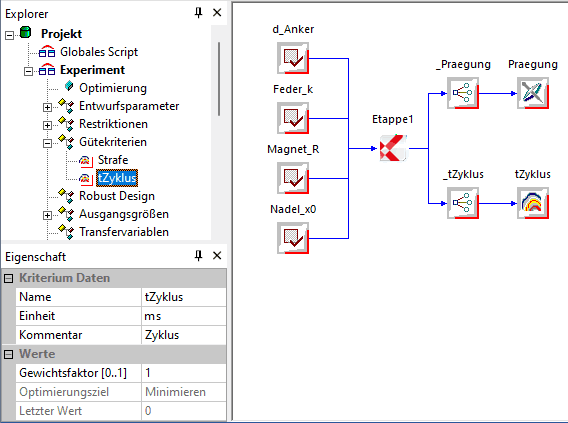Screen dimensions: 568x423
Task: Collapse the Gütekriterien tree node
Action: click(x=47, y=143)
